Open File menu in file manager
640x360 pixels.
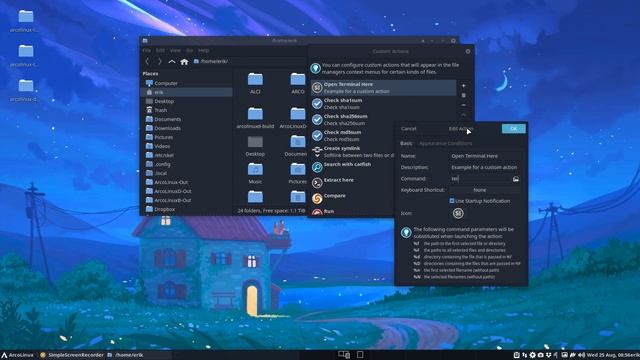[x=147, y=50]
